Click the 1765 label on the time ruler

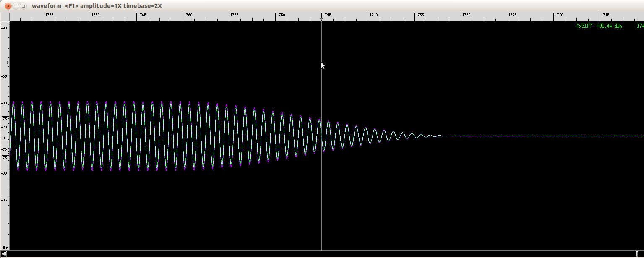coord(142,15)
